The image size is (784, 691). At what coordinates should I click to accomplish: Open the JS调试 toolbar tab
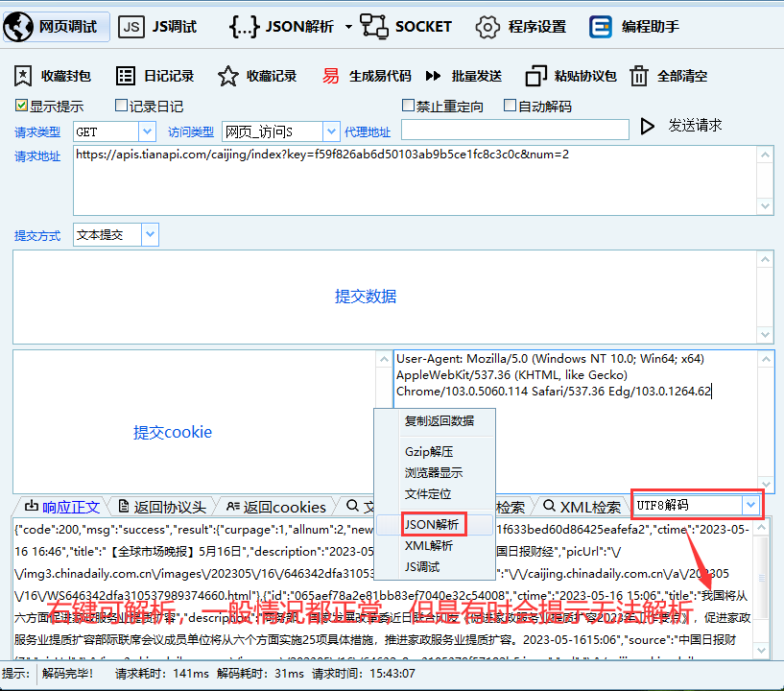[159, 27]
